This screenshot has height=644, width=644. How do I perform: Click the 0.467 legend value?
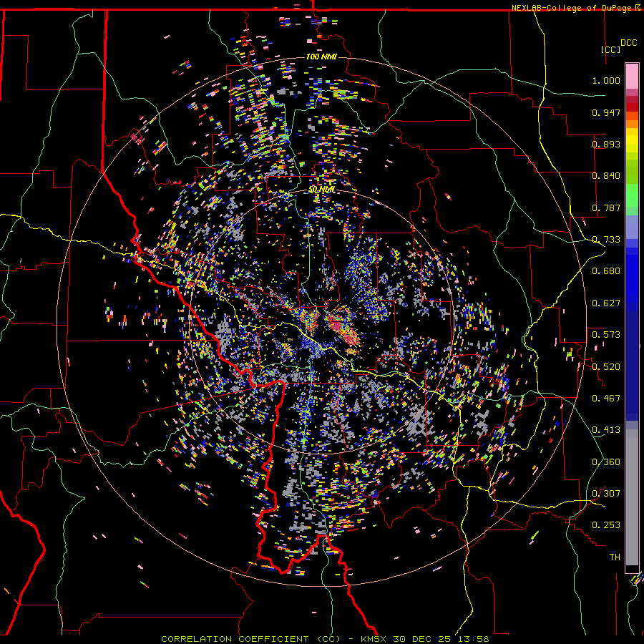pos(606,398)
